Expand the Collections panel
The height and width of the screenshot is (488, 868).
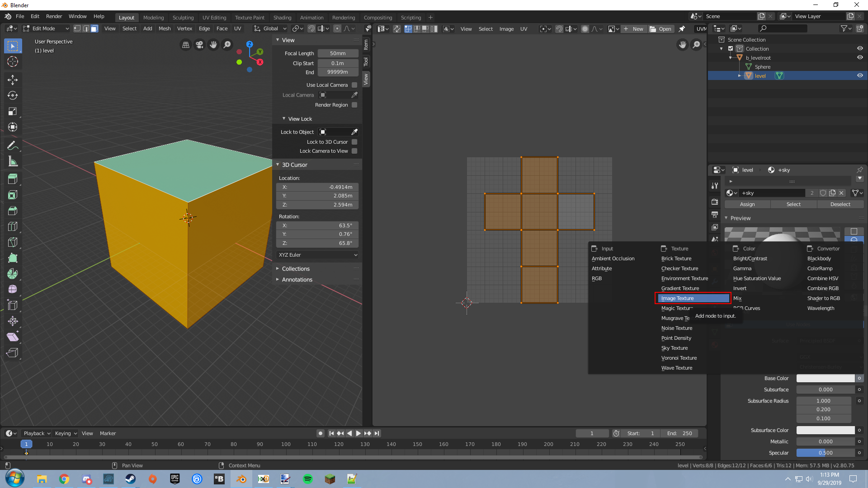point(296,269)
